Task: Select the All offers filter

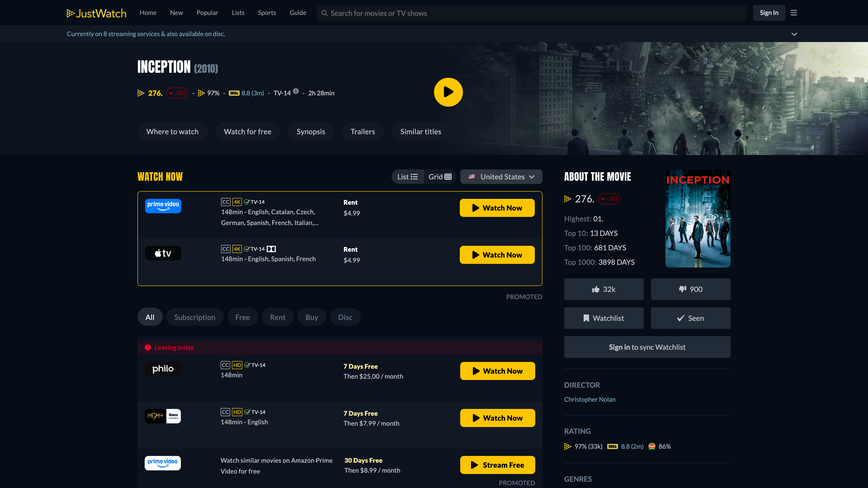Action: [x=150, y=317]
